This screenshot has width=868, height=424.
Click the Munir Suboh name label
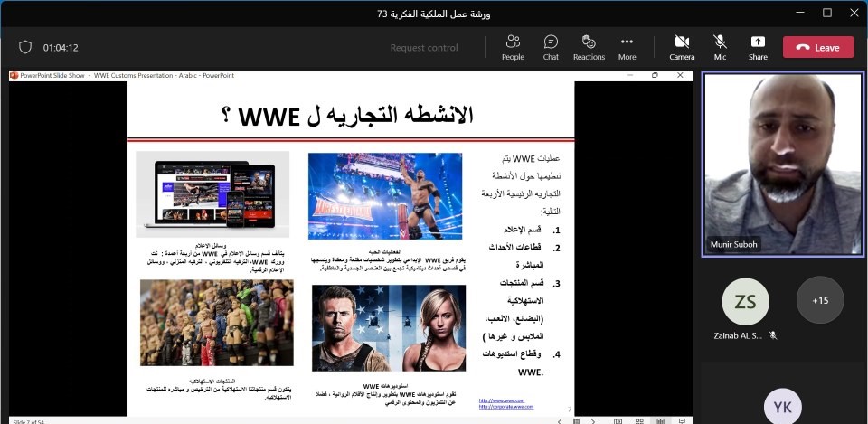pos(733,244)
